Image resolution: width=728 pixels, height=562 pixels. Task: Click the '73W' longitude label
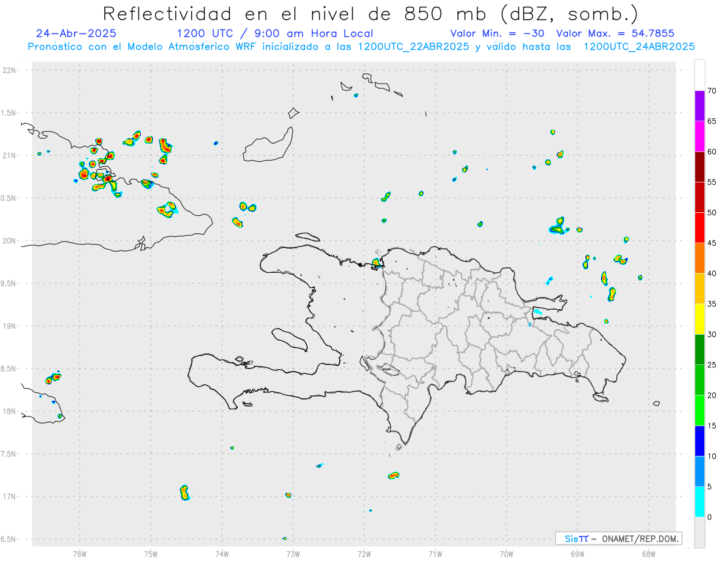(293, 554)
